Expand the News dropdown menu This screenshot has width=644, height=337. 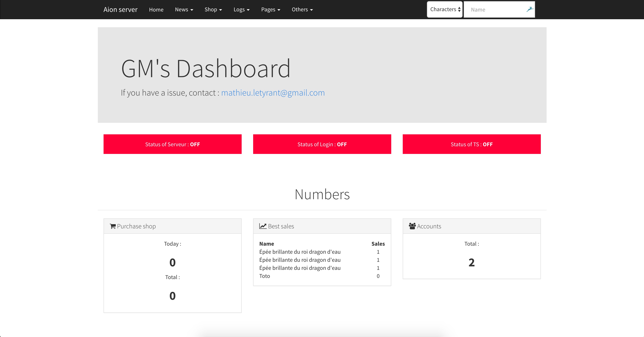[x=184, y=10]
